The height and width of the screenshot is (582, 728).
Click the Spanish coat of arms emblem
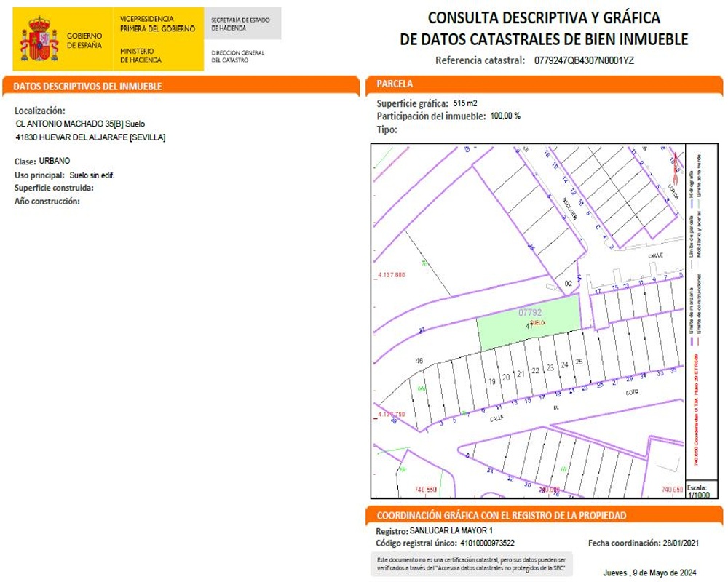pos(39,39)
